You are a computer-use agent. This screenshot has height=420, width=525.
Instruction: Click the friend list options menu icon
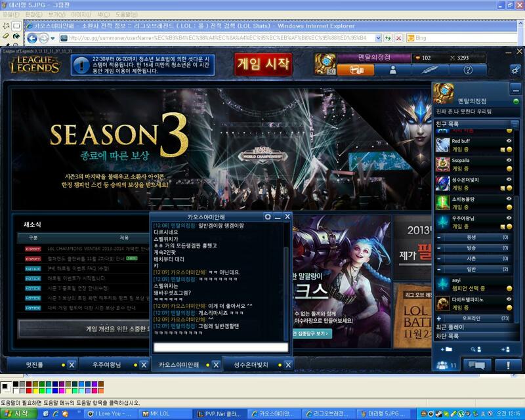coord(514,124)
